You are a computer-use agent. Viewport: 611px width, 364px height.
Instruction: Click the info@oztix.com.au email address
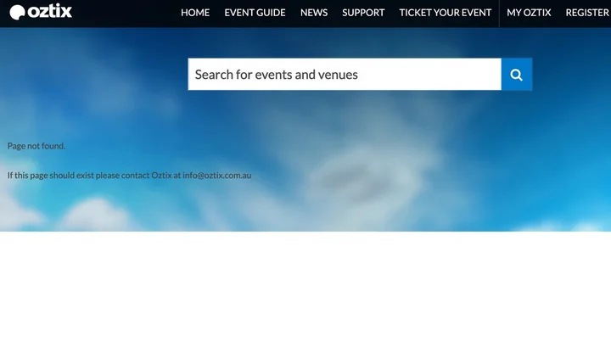click(x=217, y=176)
